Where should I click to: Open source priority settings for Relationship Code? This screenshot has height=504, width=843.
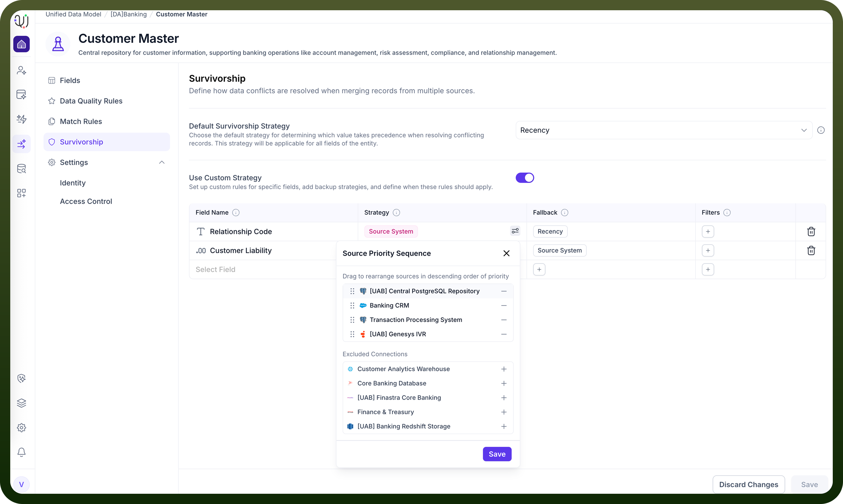pos(515,231)
